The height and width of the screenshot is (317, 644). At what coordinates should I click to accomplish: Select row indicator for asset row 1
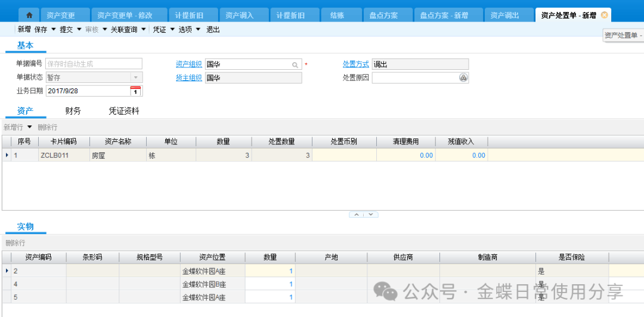[7, 155]
